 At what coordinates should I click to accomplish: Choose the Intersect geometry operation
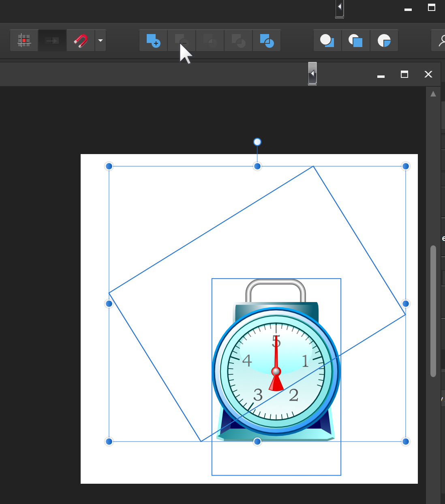(x=210, y=41)
